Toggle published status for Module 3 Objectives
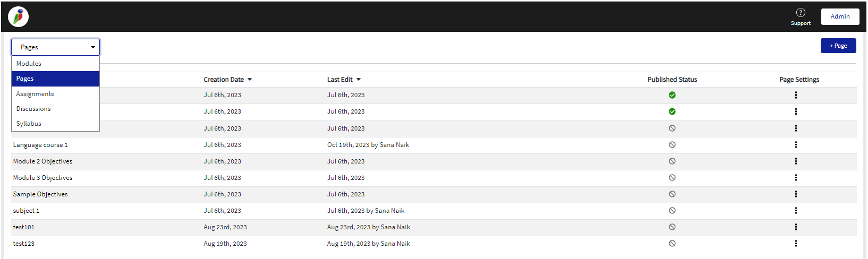This screenshot has height=259, width=868. coord(672,177)
